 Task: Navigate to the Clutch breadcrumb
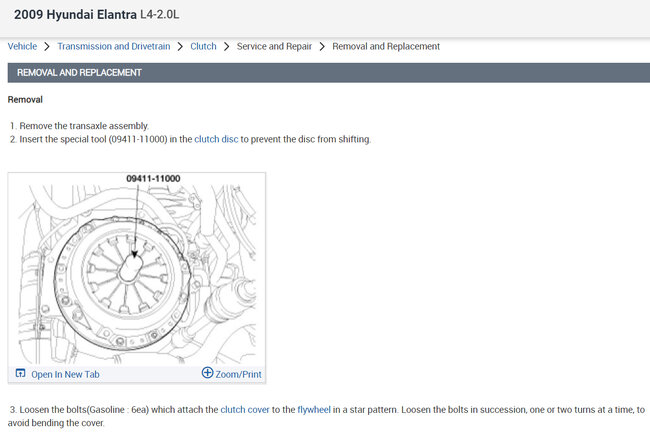tap(203, 46)
